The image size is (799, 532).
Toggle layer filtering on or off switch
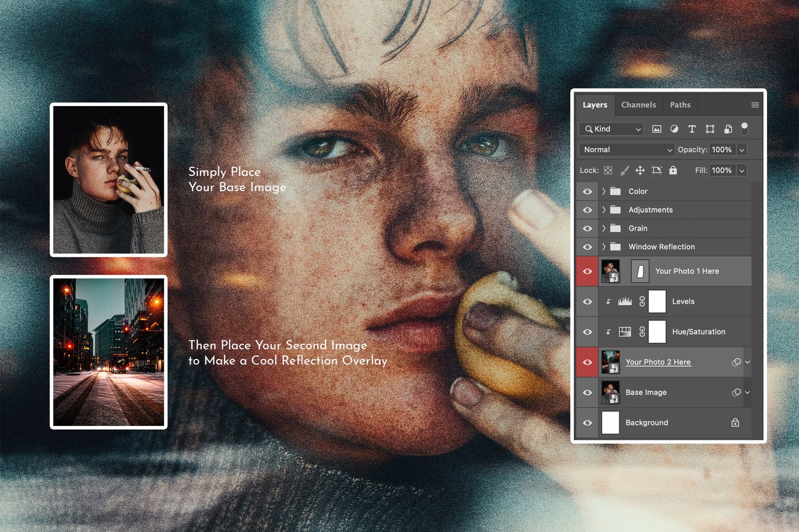click(744, 128)
